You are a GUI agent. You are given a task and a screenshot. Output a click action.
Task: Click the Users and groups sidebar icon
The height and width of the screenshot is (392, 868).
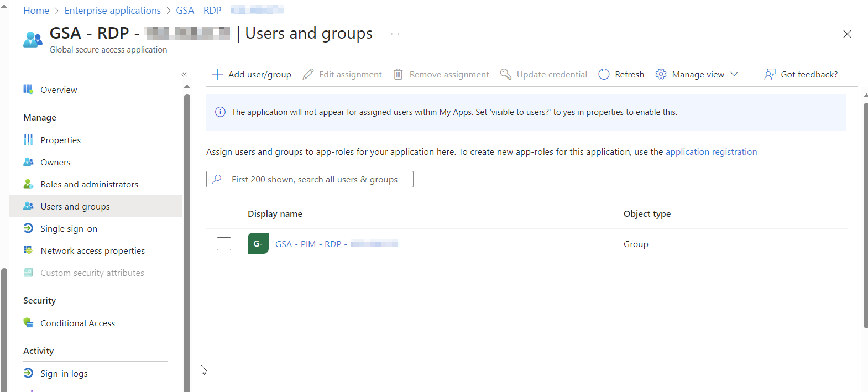point(28,206)
